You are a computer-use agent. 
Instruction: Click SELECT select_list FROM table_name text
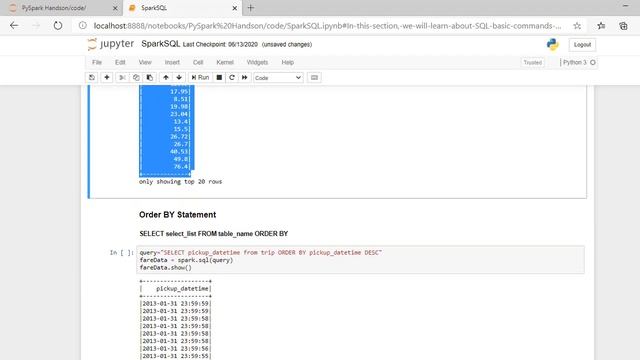[x=196, y=234]
